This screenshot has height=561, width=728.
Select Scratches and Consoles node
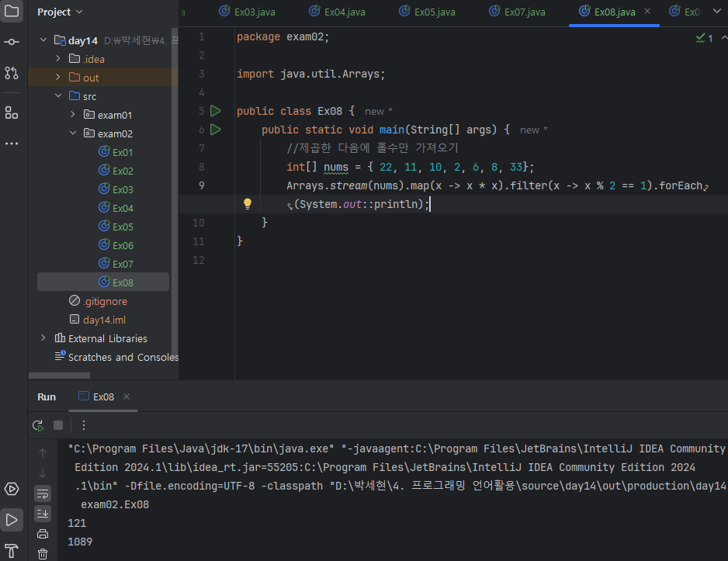tap(116, 357)
